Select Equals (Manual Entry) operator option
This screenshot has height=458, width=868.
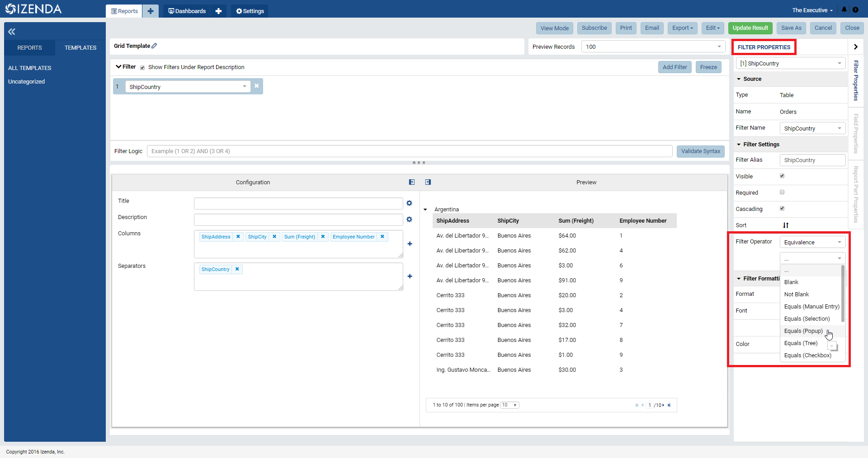[x=812, y=307]
